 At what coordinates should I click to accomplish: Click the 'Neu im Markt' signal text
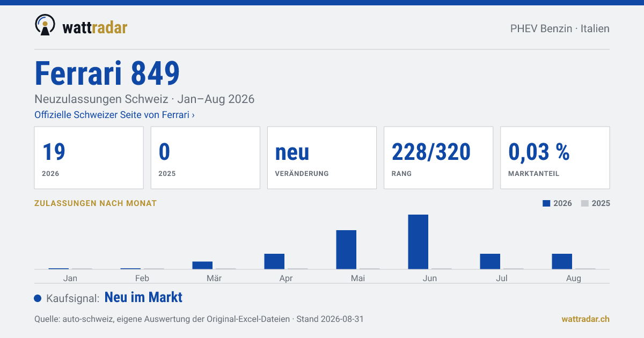tap(143, 297)
